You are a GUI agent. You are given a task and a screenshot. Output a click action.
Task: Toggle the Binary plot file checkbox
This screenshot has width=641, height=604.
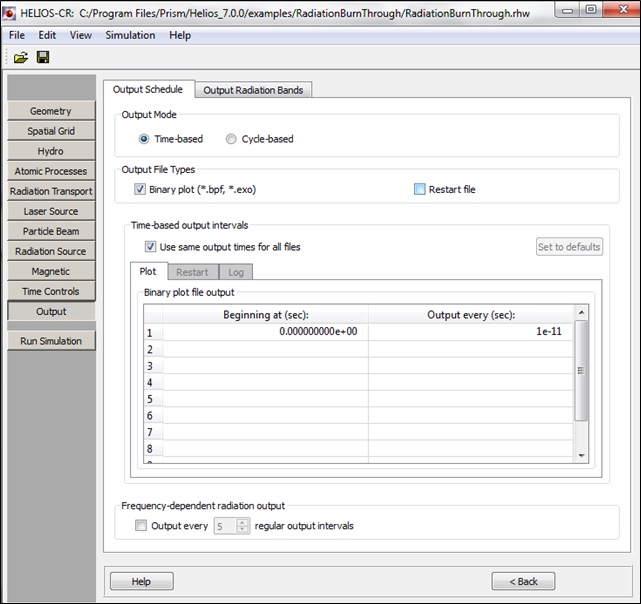pyautogui.click(x=140, y=189)
